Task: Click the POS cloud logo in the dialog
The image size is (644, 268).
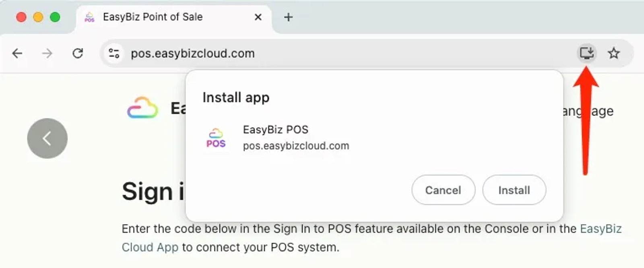Action: click(x=216, y=138)
